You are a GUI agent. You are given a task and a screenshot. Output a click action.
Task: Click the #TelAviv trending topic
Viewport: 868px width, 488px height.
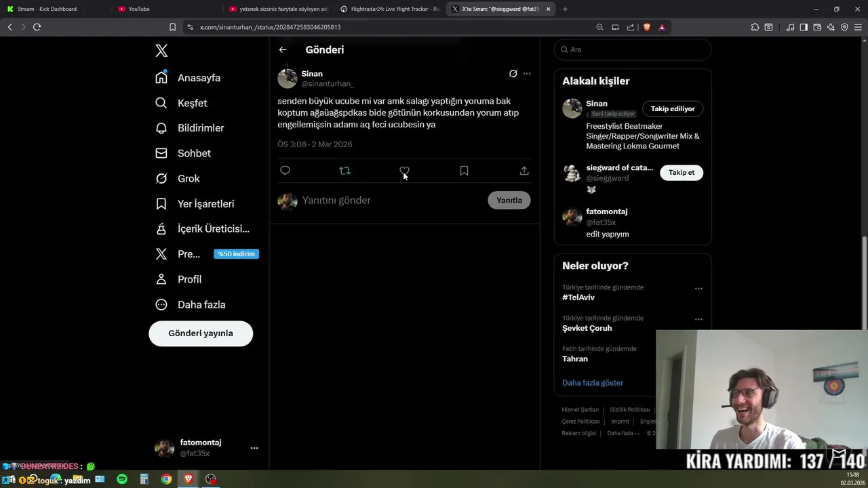tap(578, 298)
